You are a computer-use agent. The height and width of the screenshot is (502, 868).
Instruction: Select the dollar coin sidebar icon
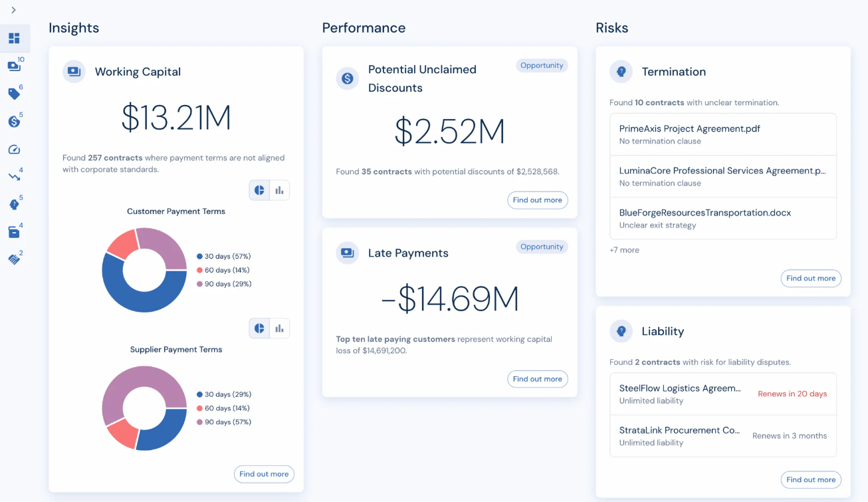click(x=14, y=122)
